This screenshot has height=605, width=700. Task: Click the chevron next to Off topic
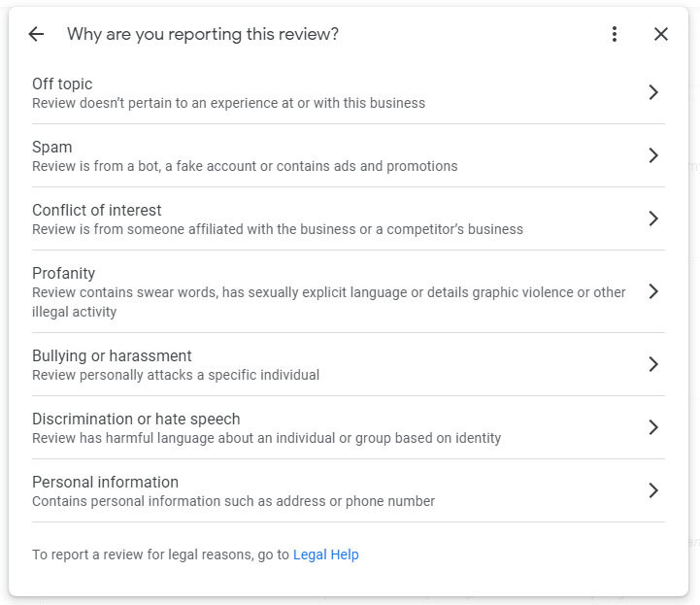(x=653, y=92)
